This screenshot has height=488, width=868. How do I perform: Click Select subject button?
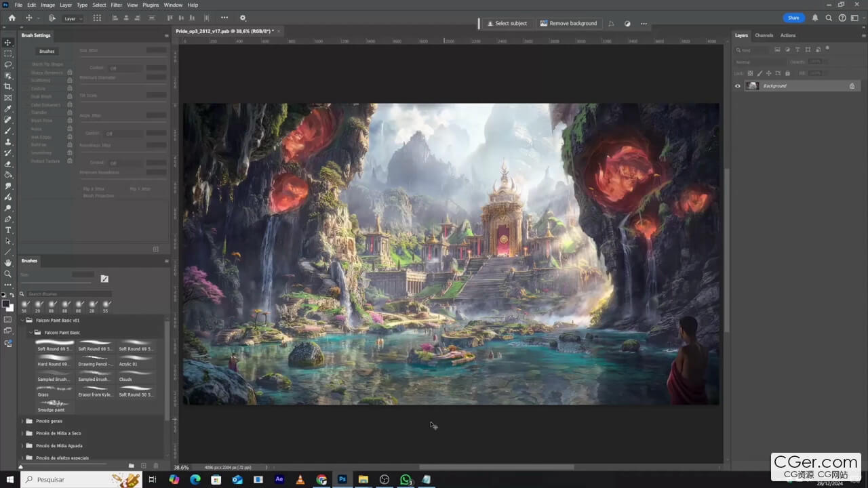[x=507, y=23]
